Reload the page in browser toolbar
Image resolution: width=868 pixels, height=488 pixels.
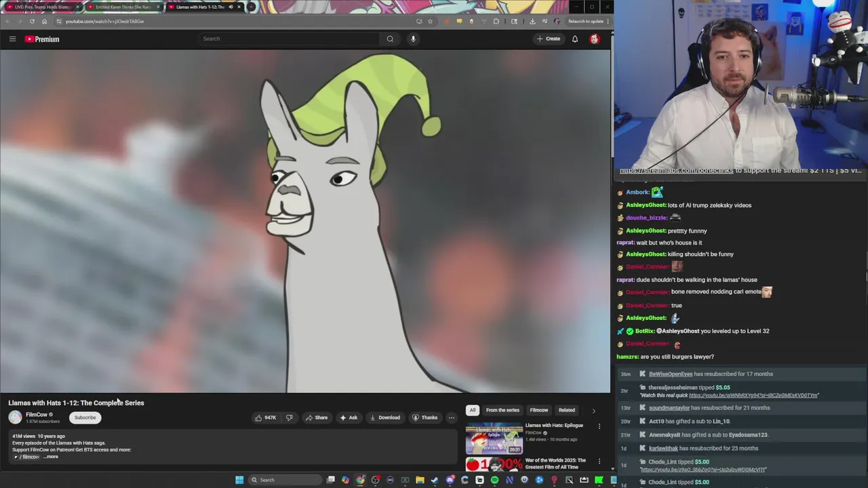(x=32, y=21)
